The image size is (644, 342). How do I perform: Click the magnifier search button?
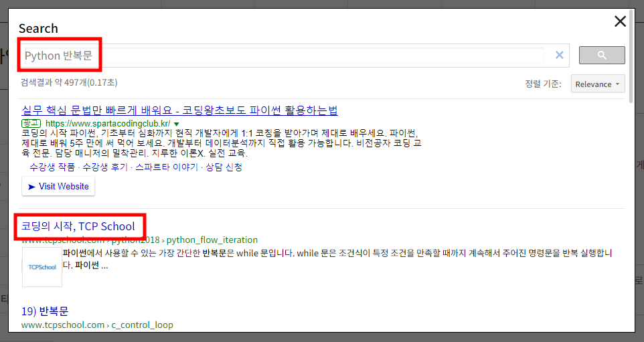point(602,55)
